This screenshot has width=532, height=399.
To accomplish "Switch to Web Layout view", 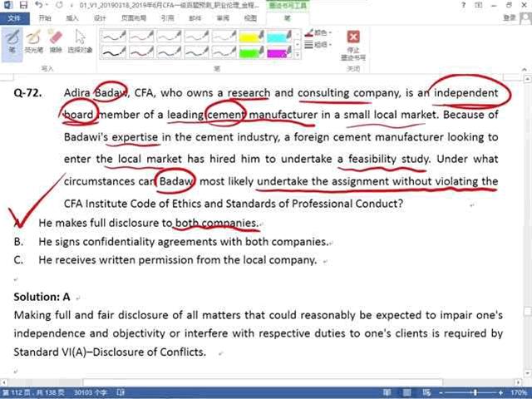I will click(x=426, y=393).
